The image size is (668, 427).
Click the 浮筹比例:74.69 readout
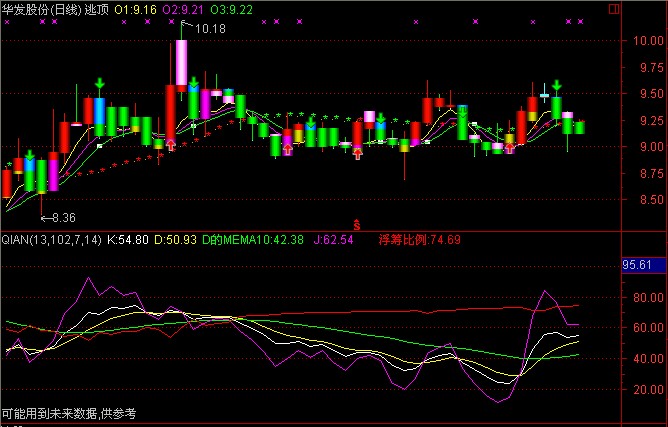(x=419, y=240)
